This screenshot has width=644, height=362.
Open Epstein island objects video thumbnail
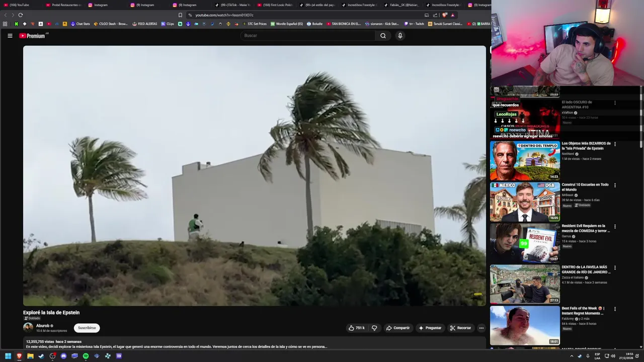coord(525,160)
